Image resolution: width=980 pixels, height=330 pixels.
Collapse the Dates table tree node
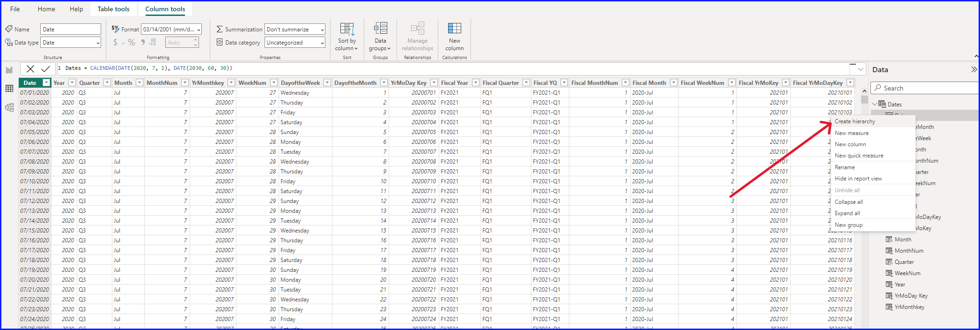pyautogui.click(x=875, y=104)
